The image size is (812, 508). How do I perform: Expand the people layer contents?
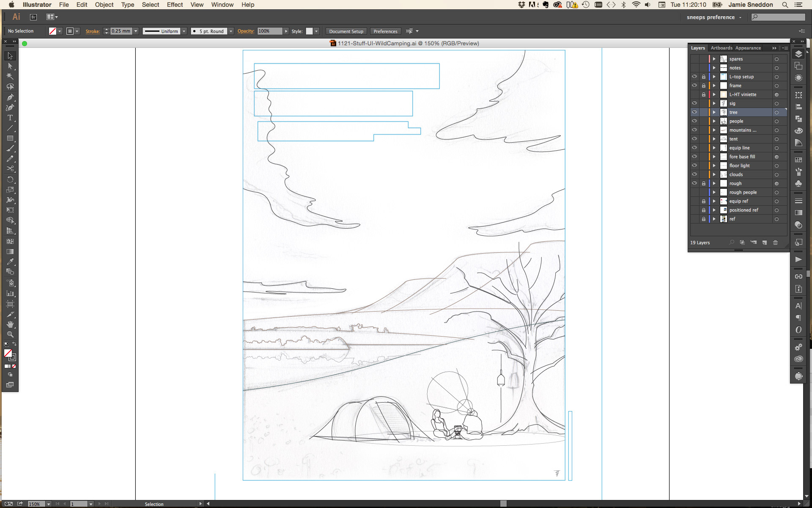coord(714,121)
